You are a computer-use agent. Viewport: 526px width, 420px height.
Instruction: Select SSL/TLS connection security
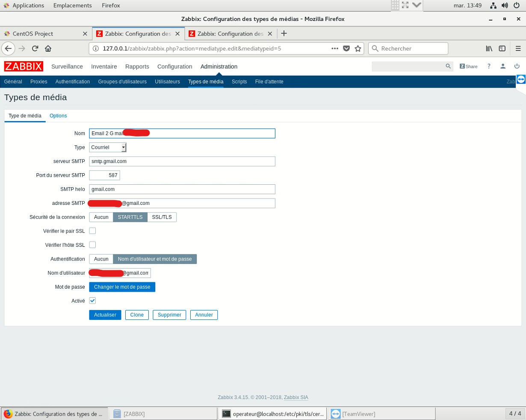pyautogui.click(x=162, y=217)
